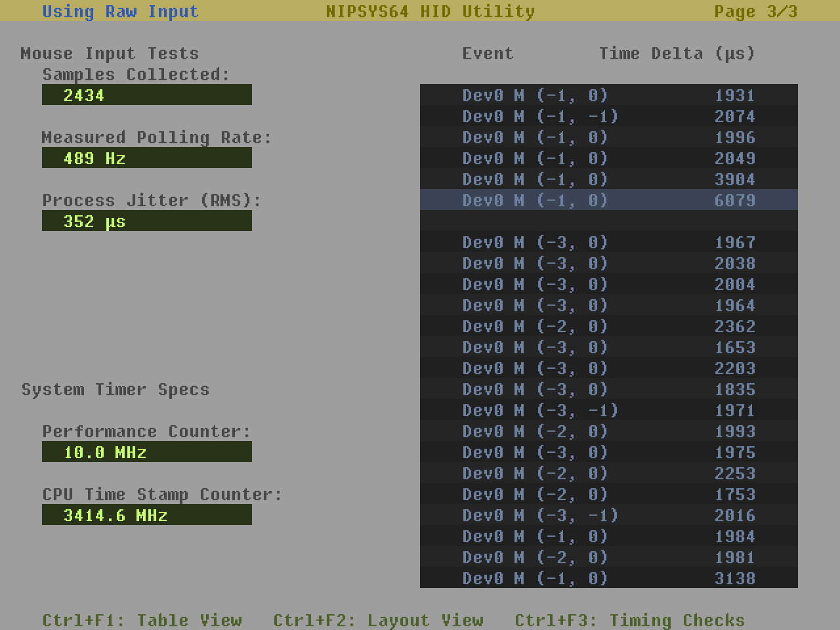Click the Performance Counter 10.0 MHz field
This screenshot has width=840, height=630.
146,452
